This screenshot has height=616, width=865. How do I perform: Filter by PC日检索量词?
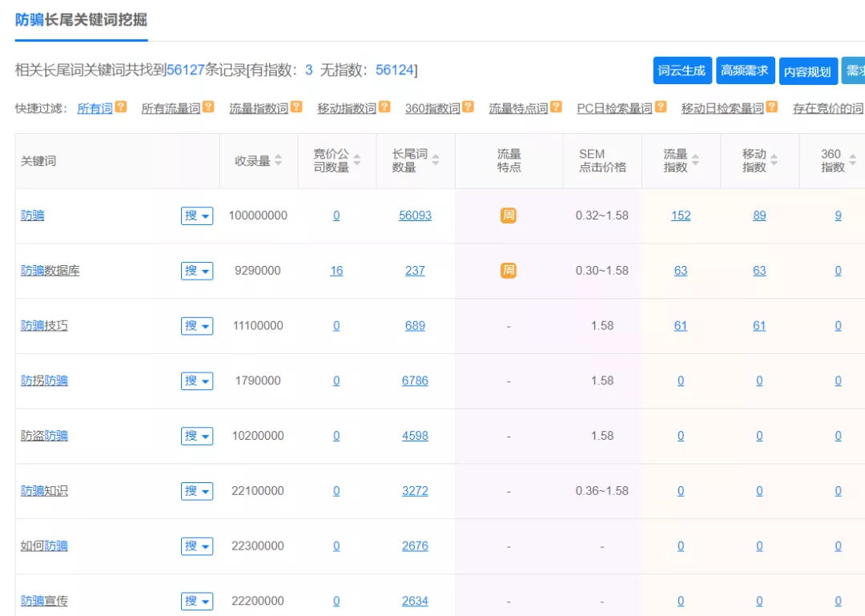coord(614,108)
